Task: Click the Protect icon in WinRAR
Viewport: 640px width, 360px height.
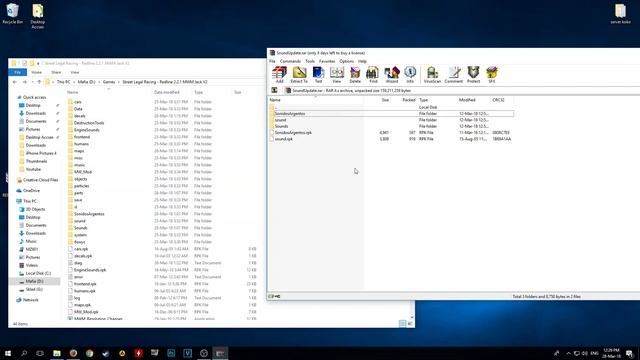Action: [473, 75]
